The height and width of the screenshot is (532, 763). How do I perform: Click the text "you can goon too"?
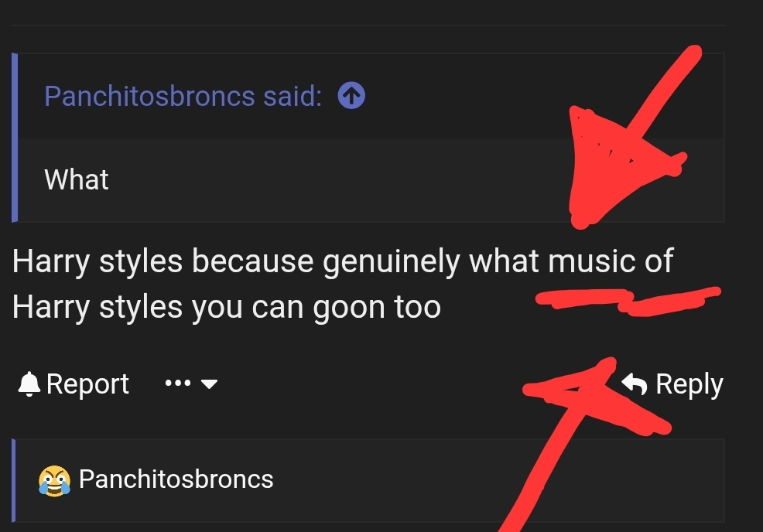316,308
